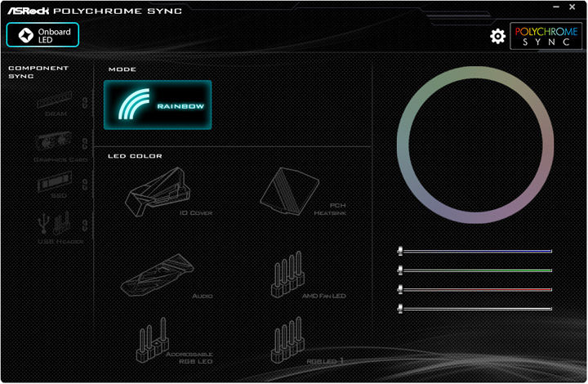Click the blue channel slider handle
The image size is (588, 384).
[400, 251]
